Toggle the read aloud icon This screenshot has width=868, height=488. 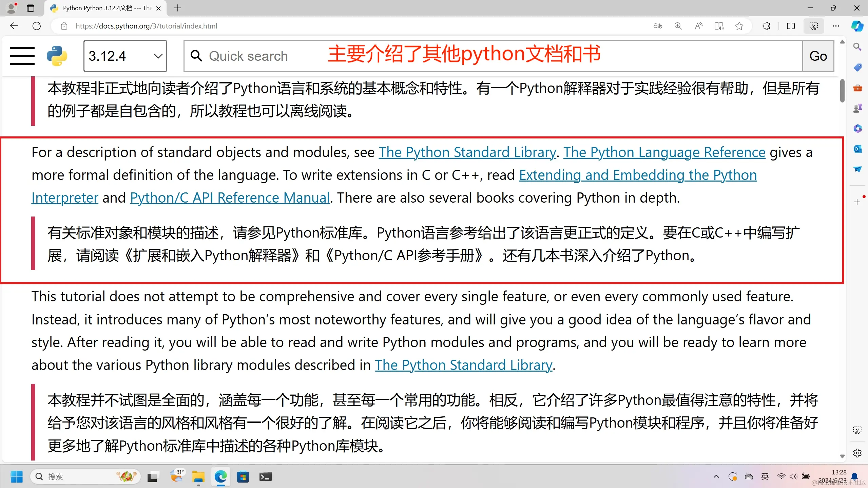pyautogui.click(x=698, y=26)
